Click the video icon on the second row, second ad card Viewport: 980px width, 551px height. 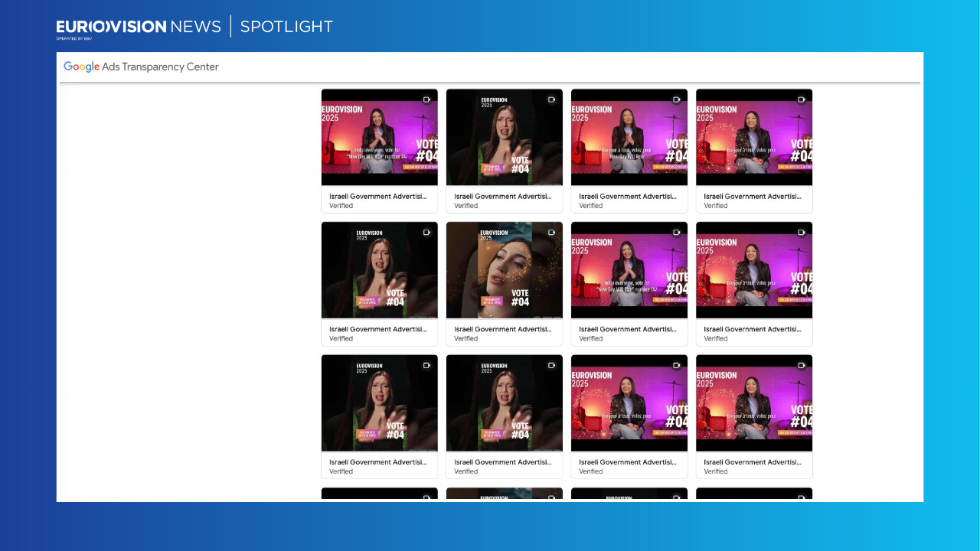click(551, 232)
